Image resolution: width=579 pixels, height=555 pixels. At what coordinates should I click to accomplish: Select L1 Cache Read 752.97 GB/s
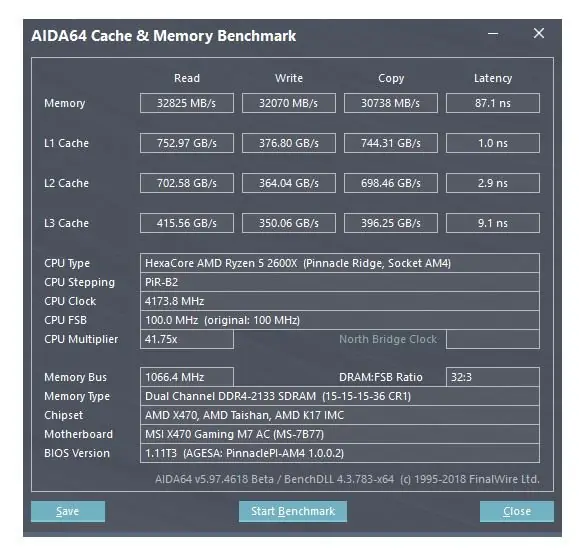(x=187, y=143)
